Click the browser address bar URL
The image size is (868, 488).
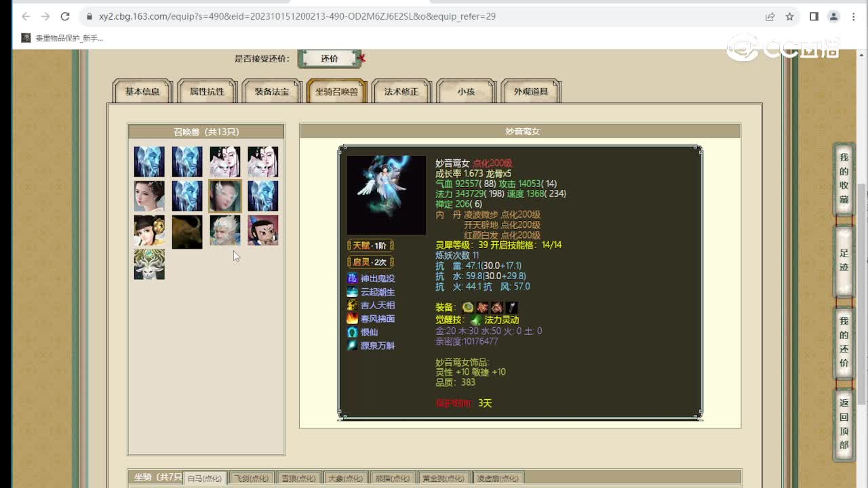298,16
